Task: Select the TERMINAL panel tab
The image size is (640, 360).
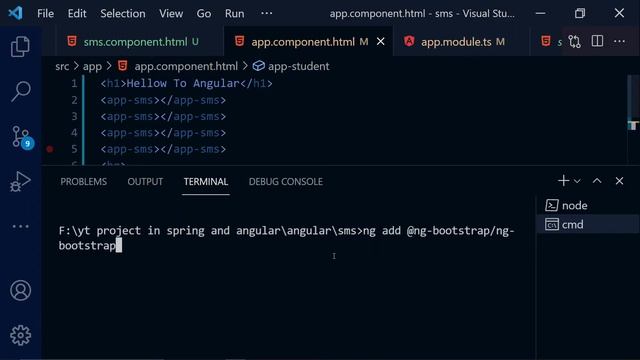Action: [206, 182]
